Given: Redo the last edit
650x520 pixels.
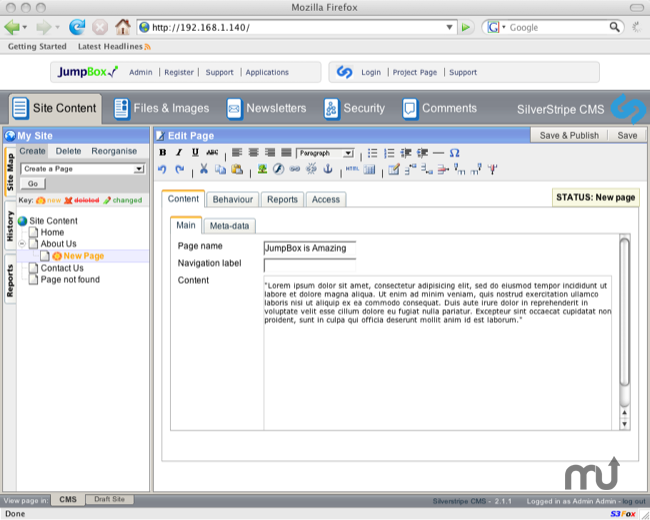Looking at the screenshot, I should (x=179, y=169).
